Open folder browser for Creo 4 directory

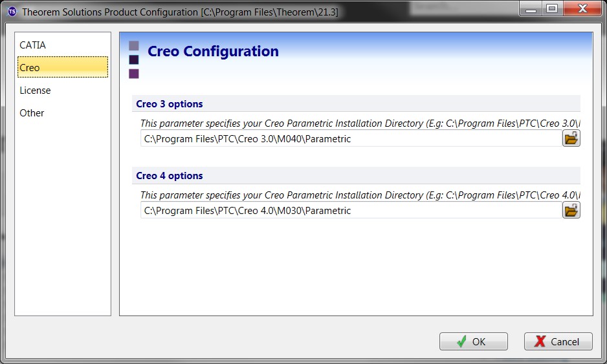click(571, 210)
